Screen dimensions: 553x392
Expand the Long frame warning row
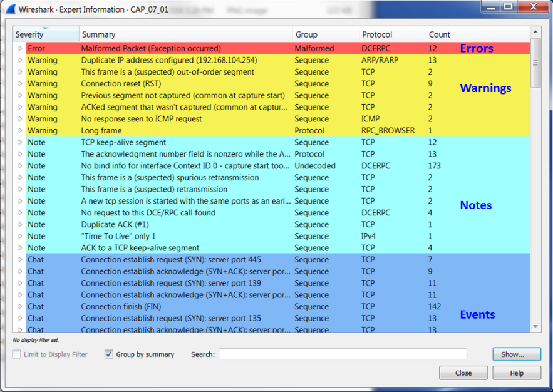[x=20, y=130]
